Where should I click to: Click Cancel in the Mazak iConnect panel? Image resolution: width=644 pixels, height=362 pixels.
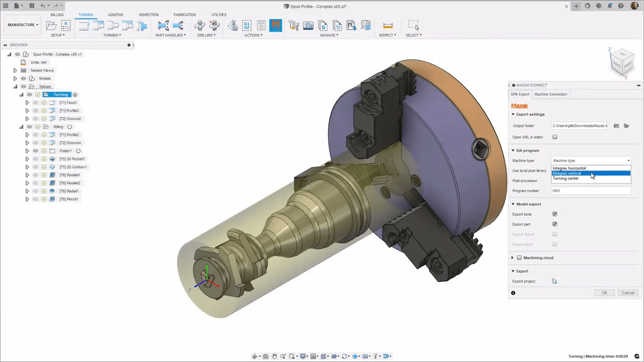coord(628,293)
